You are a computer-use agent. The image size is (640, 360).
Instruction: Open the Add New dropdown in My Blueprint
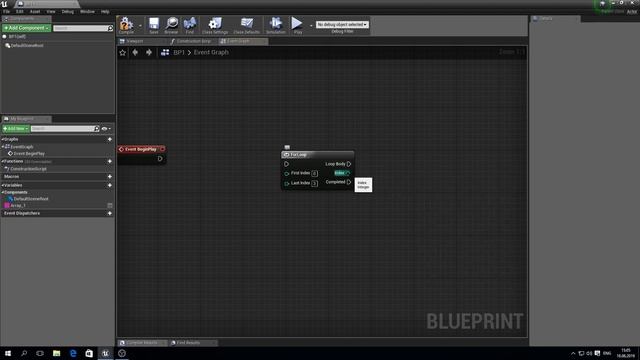tap(16, 129)
